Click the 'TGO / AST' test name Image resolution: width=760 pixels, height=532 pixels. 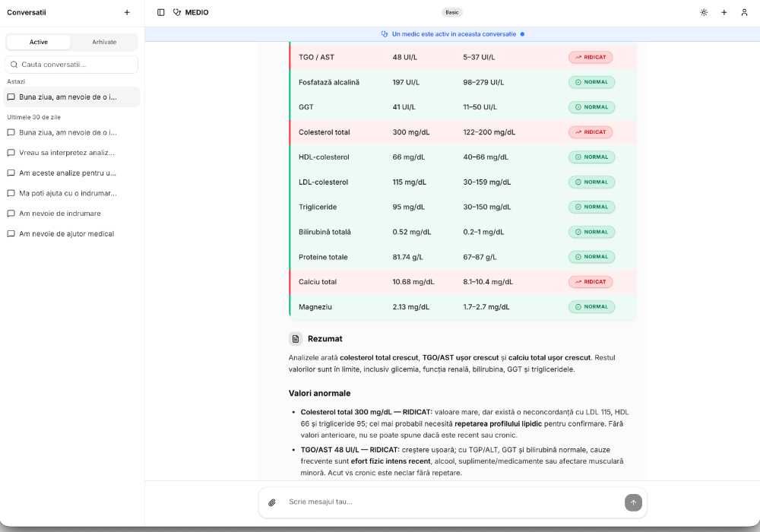tap(316, 57)
